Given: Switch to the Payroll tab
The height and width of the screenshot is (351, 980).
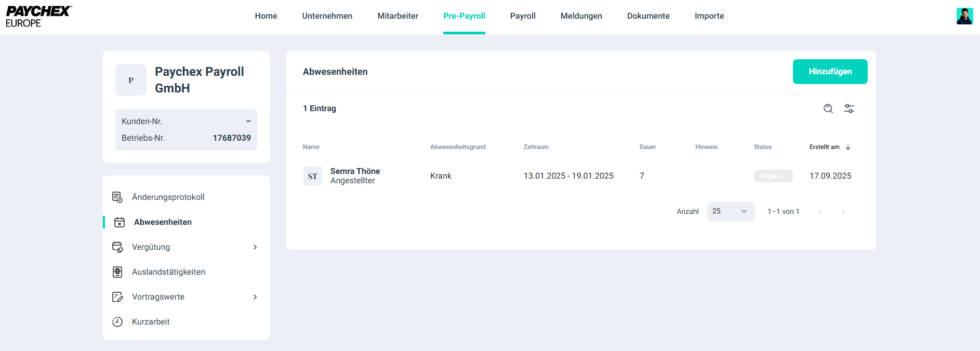Looking at the screenshot, I should pyautogui.click(x=522, y=16).
